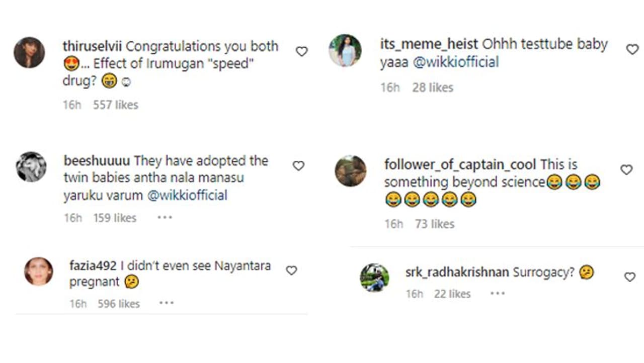View the 557 likes on thiruselvii's comment
The height and width of the screenshot is (363, 644).
115,105
